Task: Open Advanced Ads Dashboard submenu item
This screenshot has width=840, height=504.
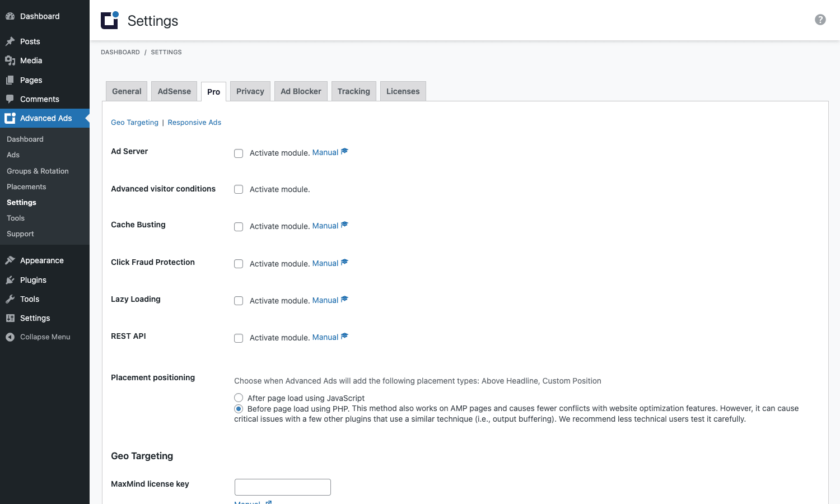Action: [25, 139]
